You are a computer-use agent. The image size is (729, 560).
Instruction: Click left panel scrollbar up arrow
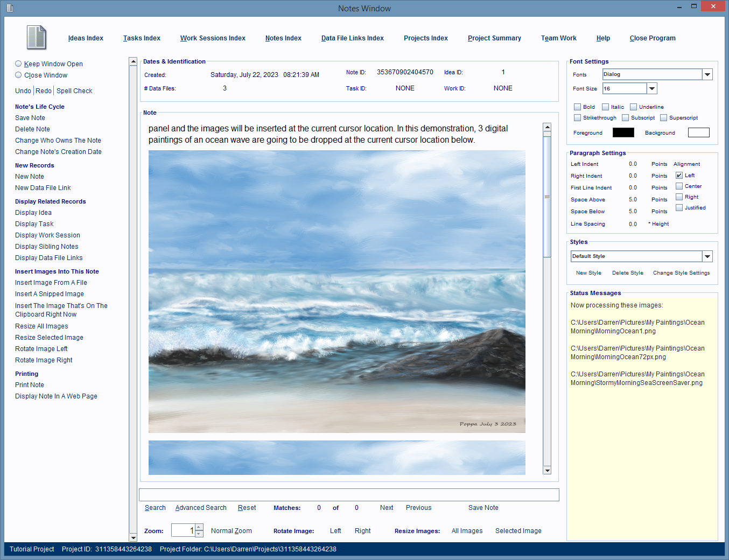click(133, 61)
